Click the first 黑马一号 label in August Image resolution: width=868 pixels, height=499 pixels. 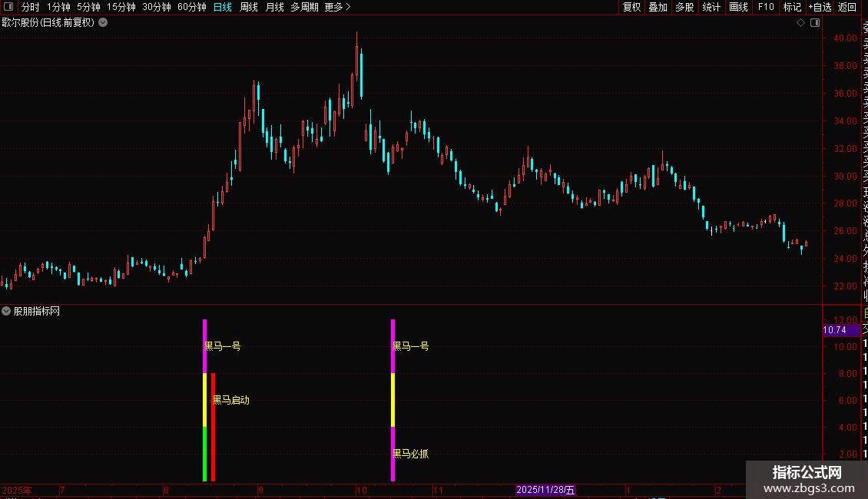click(x=222, y=346)
